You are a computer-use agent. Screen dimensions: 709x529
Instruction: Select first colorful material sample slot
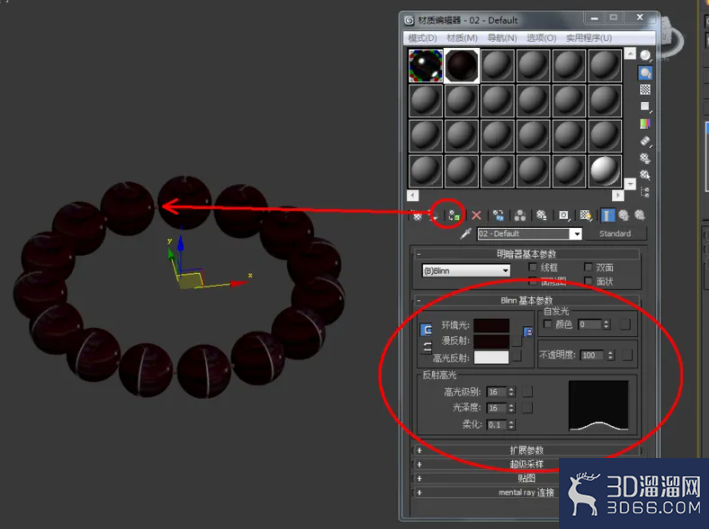coord(425,66)
